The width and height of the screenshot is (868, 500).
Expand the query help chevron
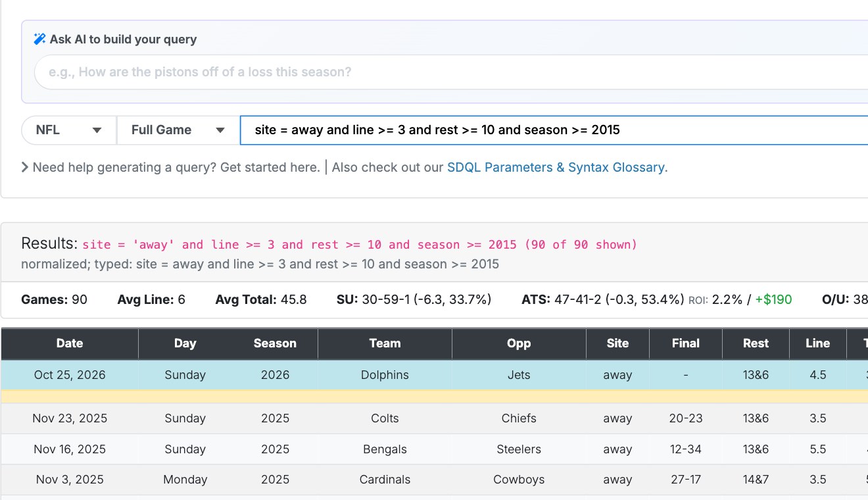coord(25,167)
